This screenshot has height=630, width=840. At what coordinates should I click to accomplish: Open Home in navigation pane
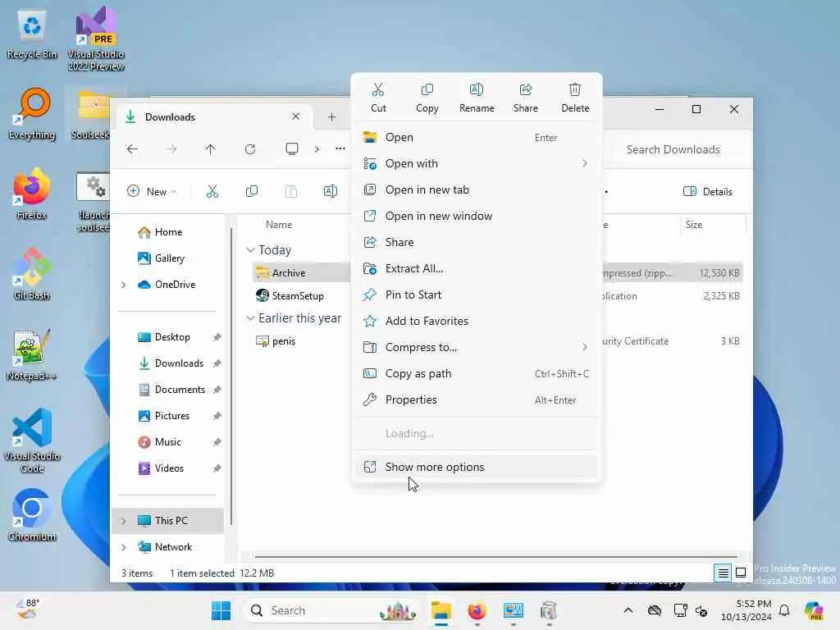(x=168, y=232)
